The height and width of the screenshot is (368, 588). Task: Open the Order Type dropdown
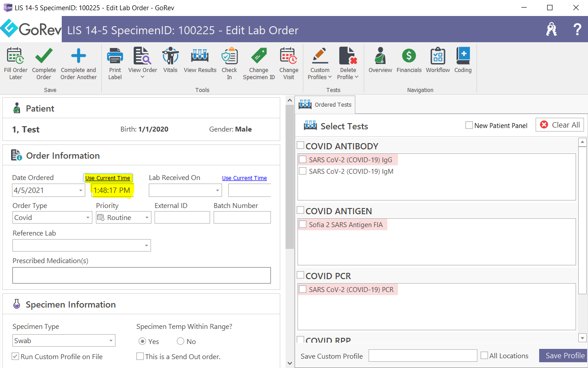click(88, 218)
